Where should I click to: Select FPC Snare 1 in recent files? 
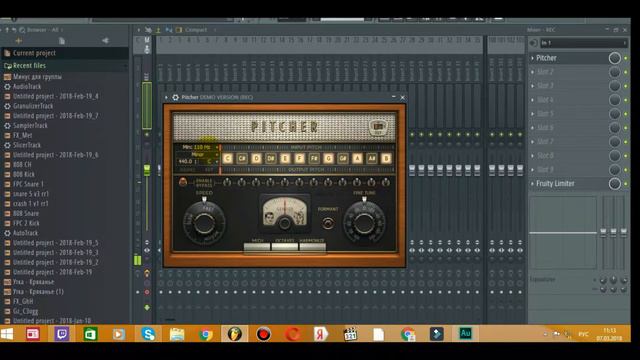tap(28, 184)
